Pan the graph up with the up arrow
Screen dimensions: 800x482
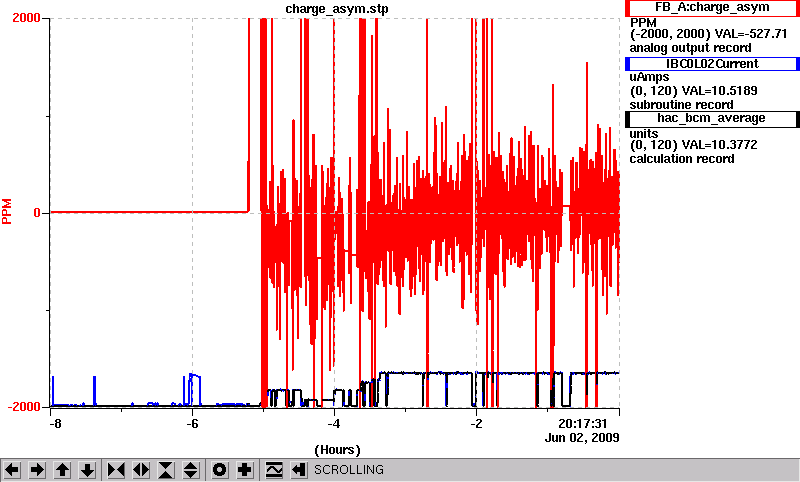click(62, 469)
